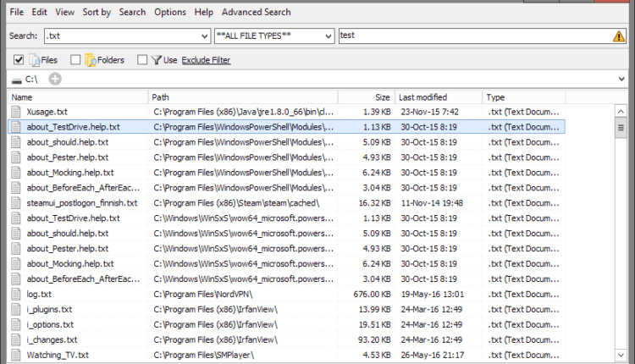The image size is (635, 364).
Task: Sort results by Size column
Action: [367, 97]
